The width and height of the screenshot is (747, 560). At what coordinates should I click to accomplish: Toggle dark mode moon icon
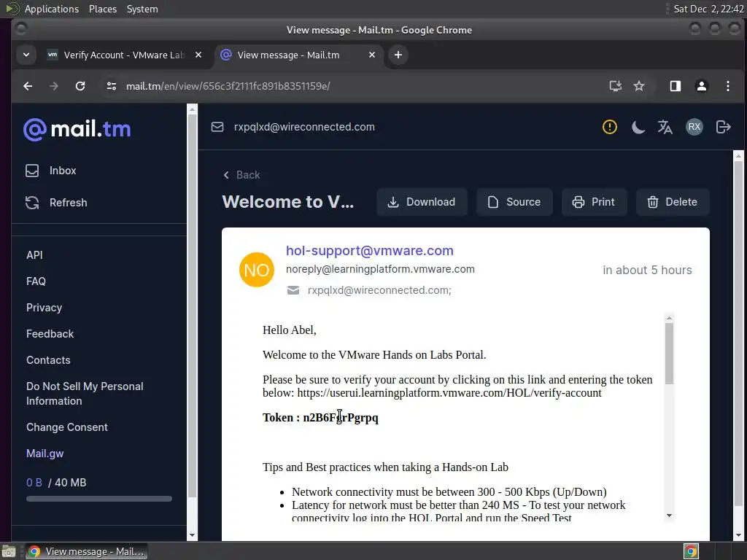[638, 127]
